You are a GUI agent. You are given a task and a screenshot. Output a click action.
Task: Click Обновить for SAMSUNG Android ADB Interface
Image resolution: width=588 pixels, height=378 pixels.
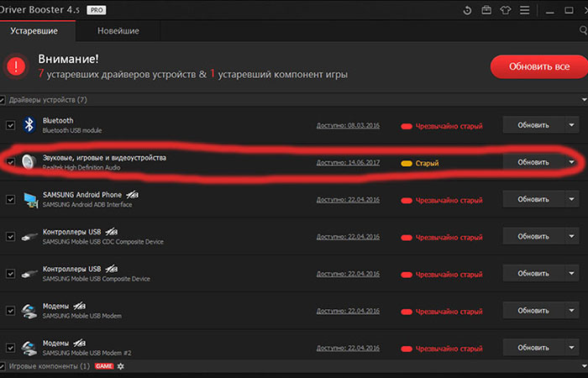click(533, 199)
